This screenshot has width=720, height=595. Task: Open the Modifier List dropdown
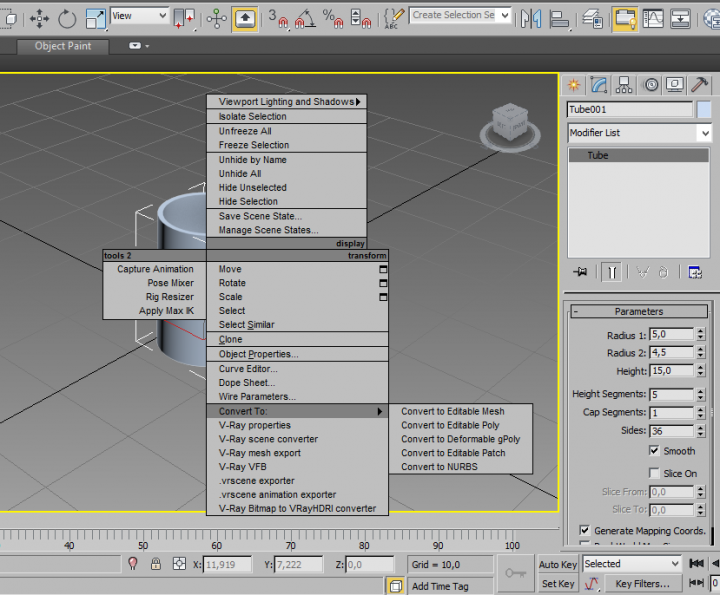703,133
